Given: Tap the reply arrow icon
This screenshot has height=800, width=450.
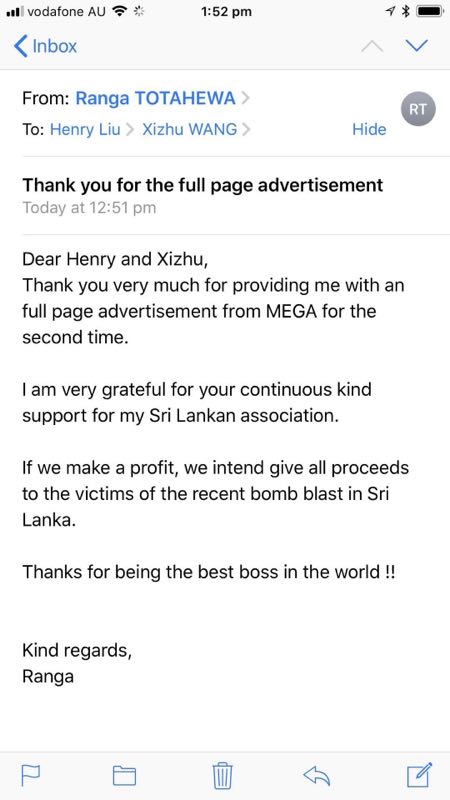Looking at the screenshot, I should click(x=316, y=776).
